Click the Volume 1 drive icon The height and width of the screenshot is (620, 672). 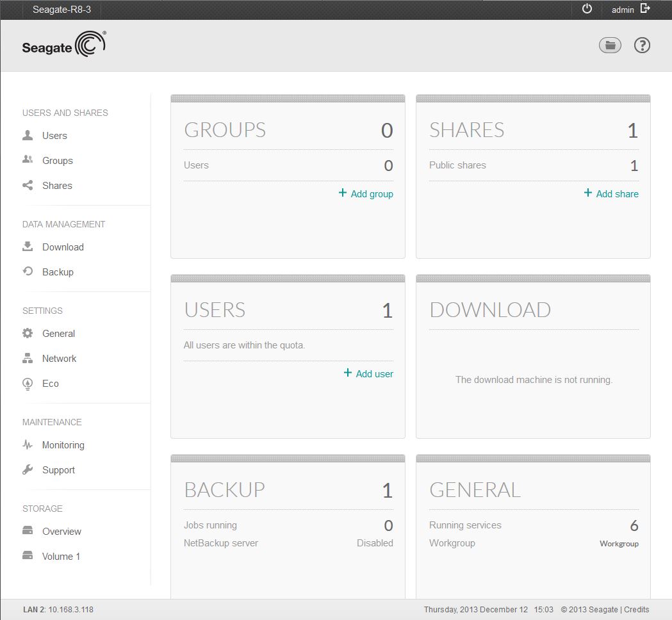(28, 556)
